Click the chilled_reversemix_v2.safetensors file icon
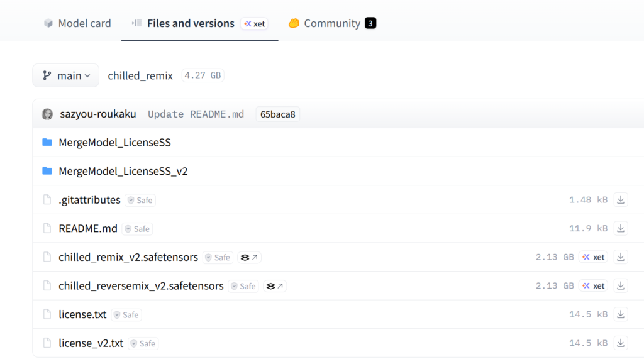644x364 pixels. pyautogui.click(x=47, y=285)
